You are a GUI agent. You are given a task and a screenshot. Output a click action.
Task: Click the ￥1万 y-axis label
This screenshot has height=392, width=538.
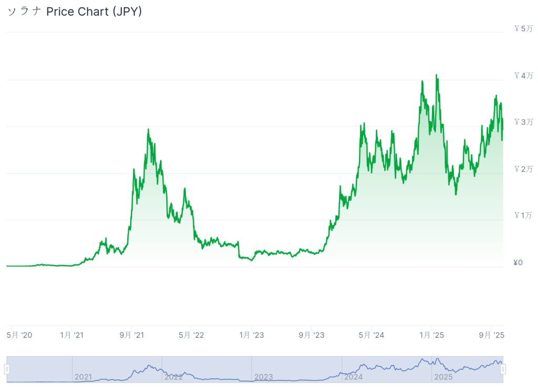[523, 216]
